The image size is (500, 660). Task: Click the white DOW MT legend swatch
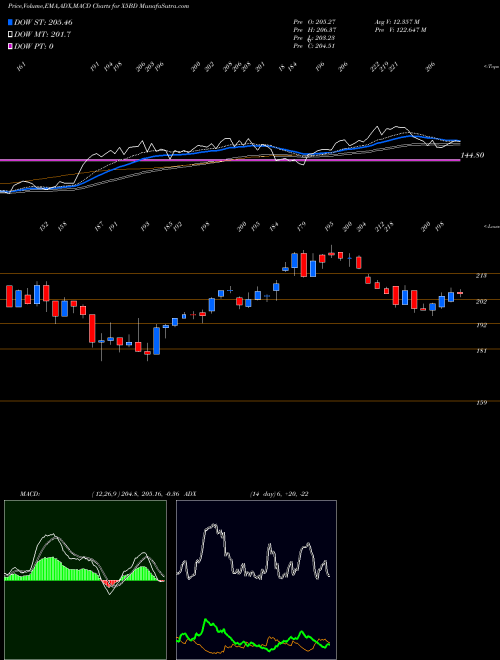(10, 35)
